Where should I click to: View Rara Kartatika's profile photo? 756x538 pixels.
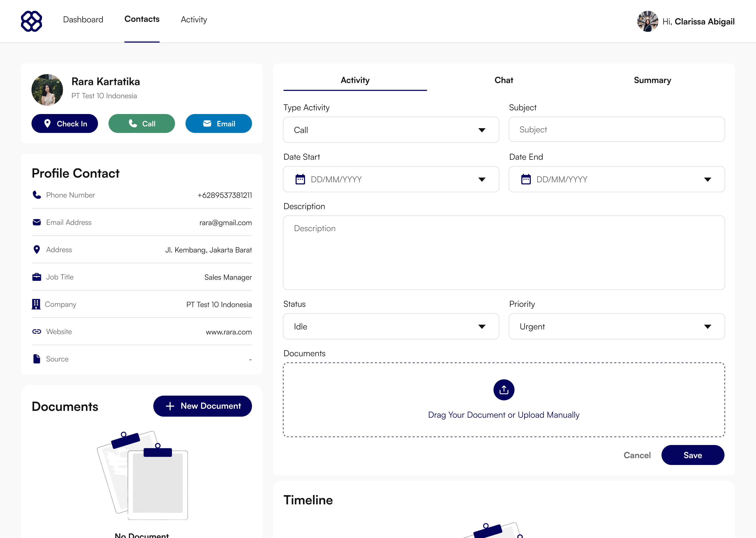point(47,90)
